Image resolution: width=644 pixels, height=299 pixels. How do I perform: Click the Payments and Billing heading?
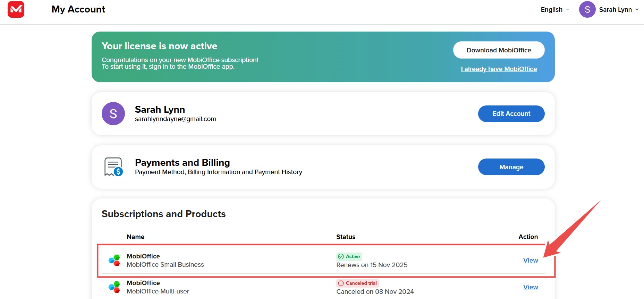coord(182,163)
